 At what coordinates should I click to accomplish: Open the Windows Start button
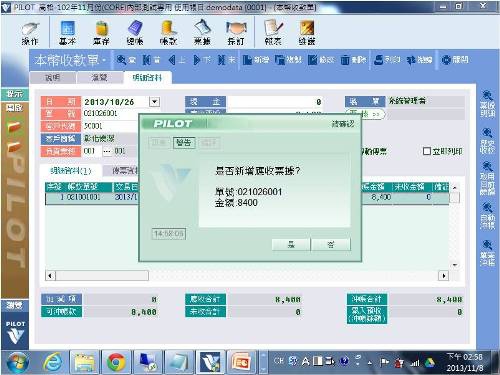click(x=17, y=362)
